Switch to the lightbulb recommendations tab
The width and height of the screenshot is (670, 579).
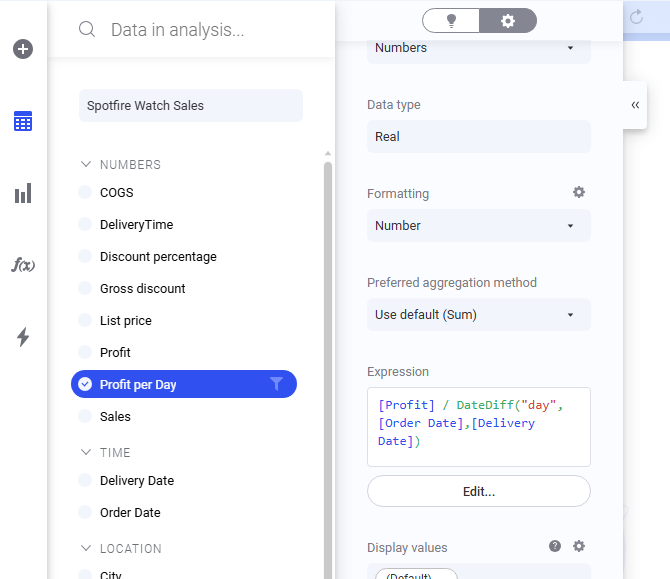tap(451, 20)
